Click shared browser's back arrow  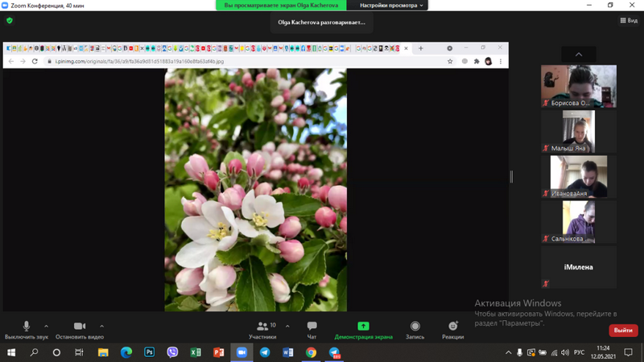click(11, 61)
